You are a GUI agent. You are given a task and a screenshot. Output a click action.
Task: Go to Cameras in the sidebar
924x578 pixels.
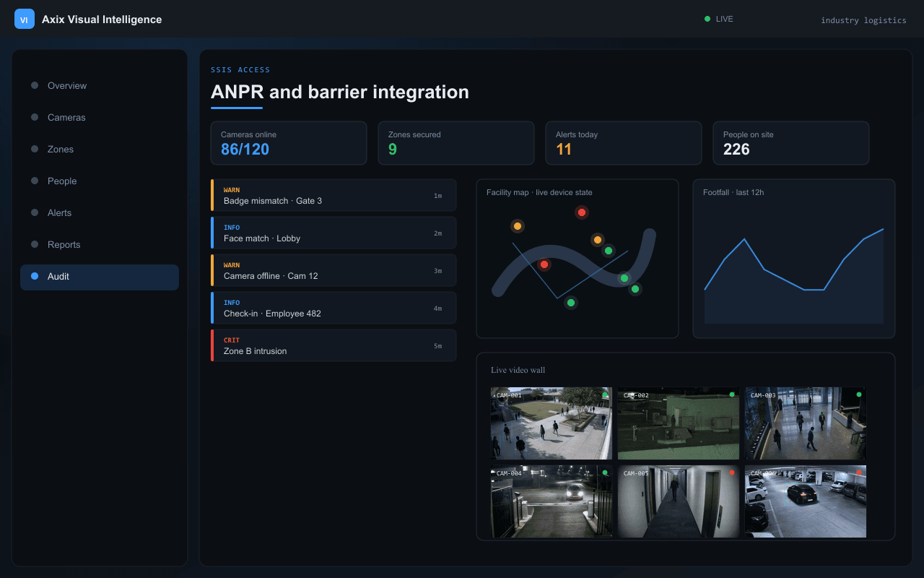(x=100, y=117)
